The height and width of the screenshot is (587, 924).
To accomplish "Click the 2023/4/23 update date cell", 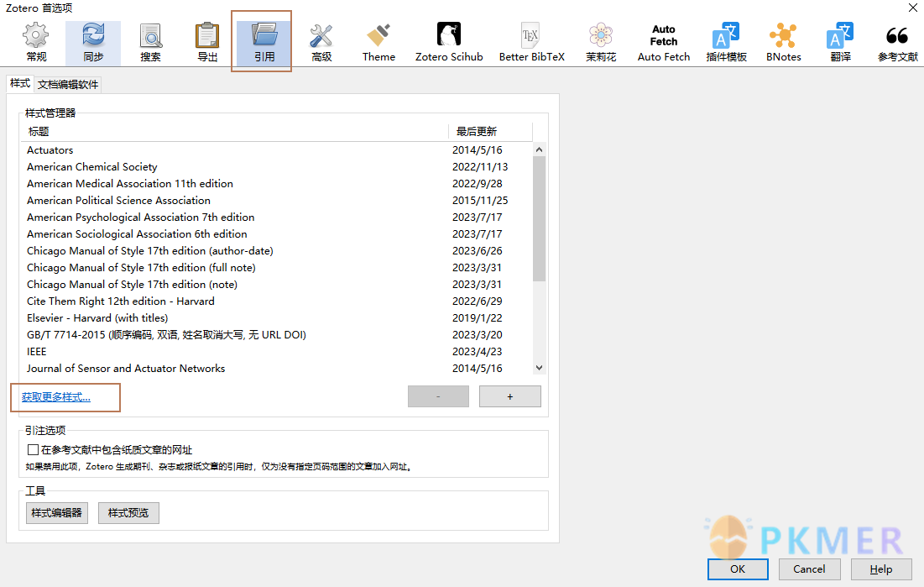I will click(477, 352).
